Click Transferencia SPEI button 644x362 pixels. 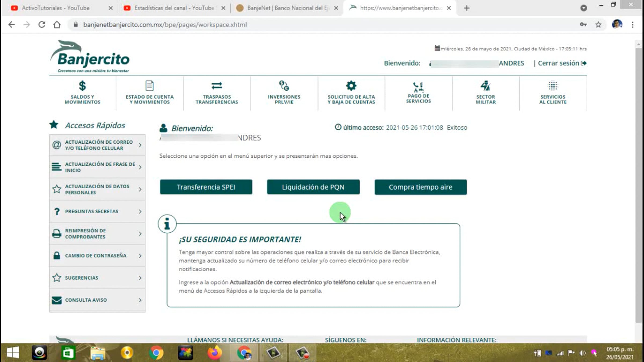206,187
